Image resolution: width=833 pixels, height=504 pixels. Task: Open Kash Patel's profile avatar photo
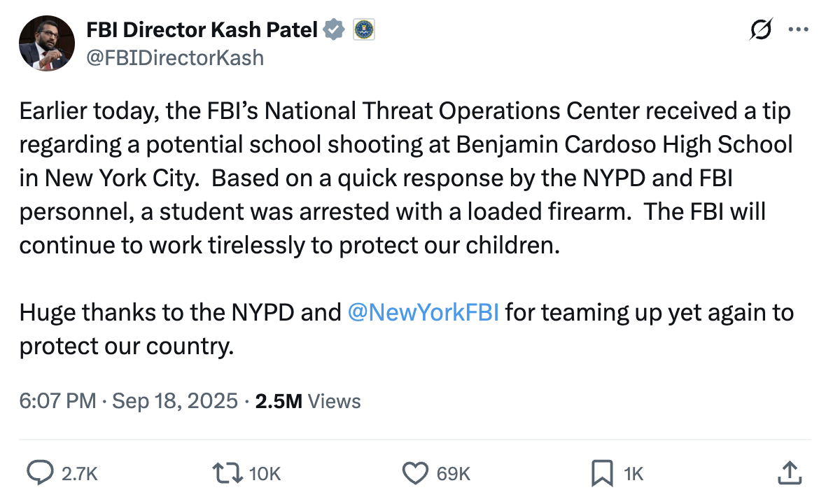tap(47, 43)
